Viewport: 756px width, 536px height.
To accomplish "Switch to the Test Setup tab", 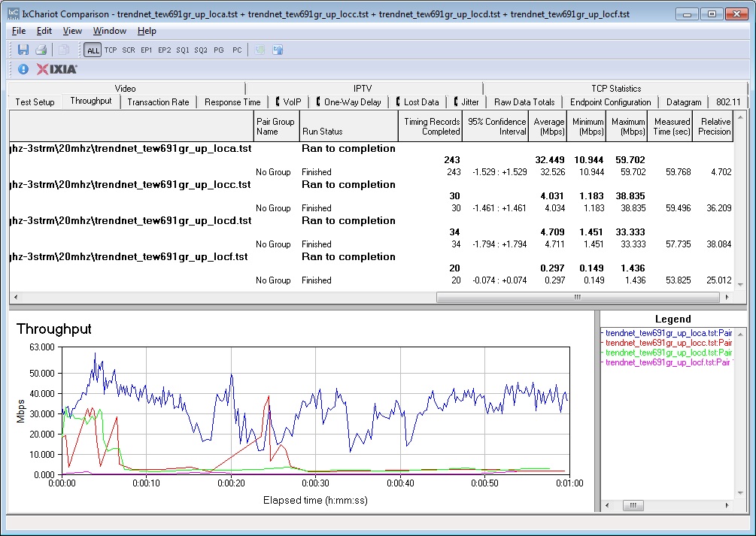I will click(x=35, y=102).
